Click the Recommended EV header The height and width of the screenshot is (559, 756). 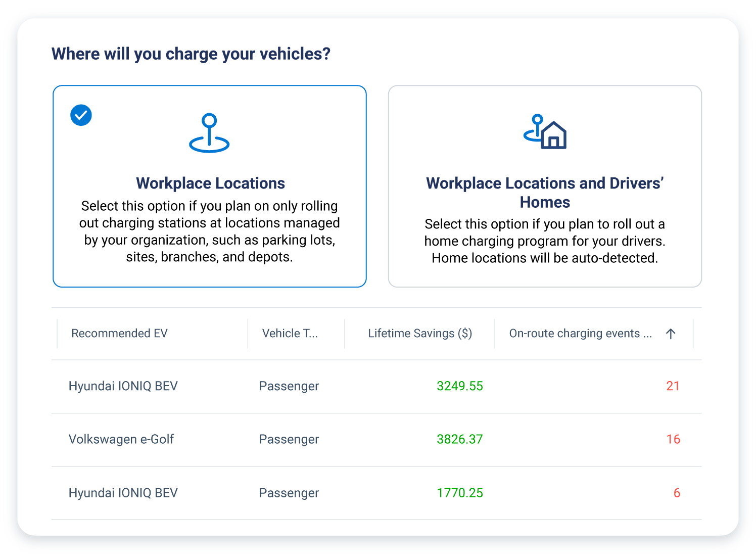pyautogui.click(x=119, y=333)
